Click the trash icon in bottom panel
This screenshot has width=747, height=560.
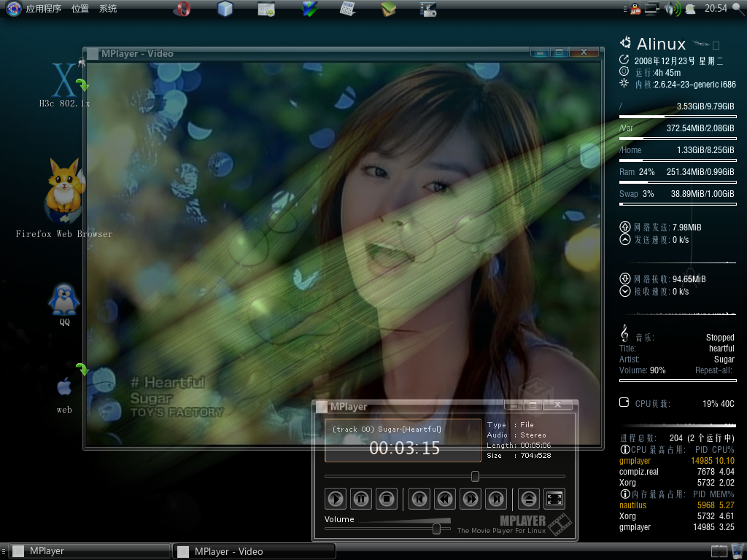point(738,551)
